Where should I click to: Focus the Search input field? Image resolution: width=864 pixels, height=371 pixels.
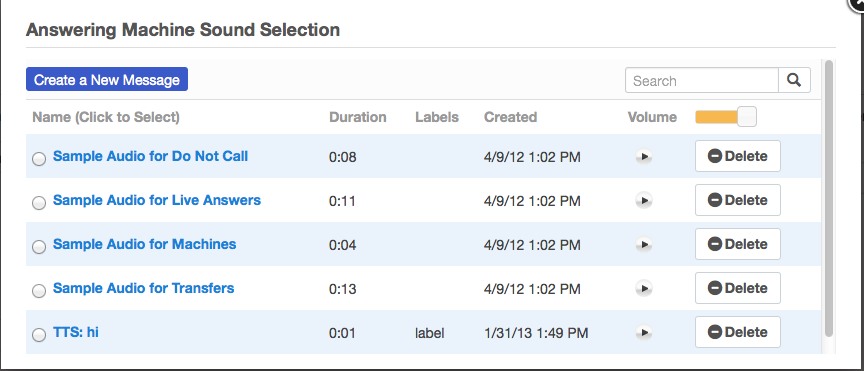pos(701,80)
